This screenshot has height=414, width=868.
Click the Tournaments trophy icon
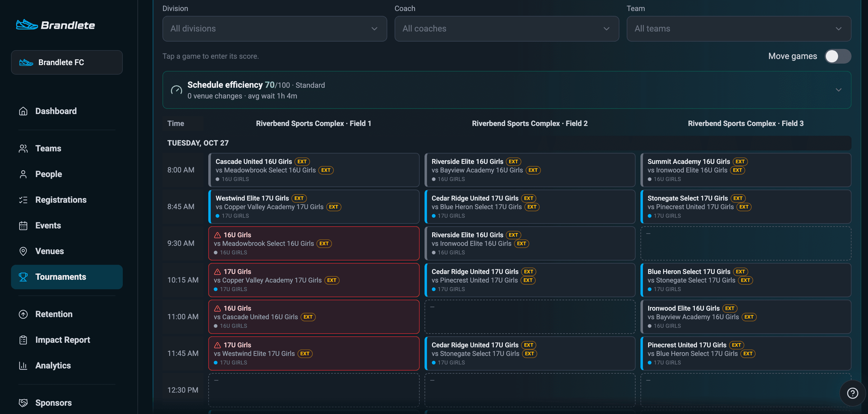click(x=23, y=277)
